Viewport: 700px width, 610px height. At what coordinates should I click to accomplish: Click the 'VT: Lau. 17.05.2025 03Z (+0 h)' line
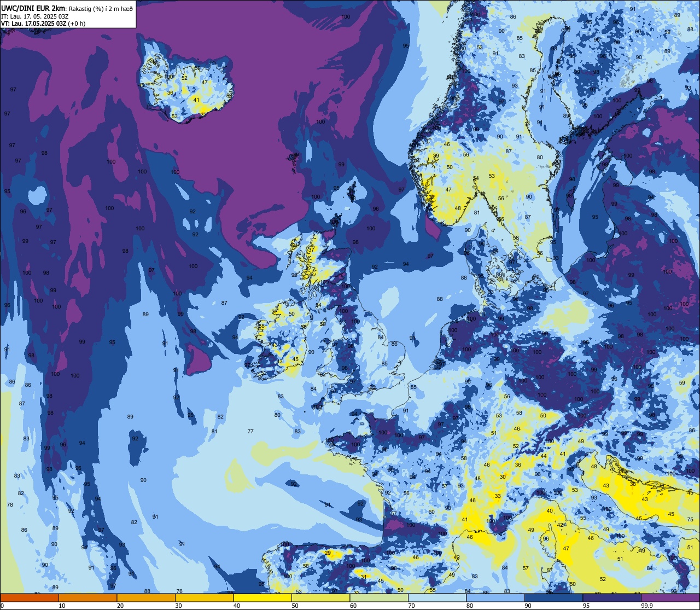[x=43, y=24]
